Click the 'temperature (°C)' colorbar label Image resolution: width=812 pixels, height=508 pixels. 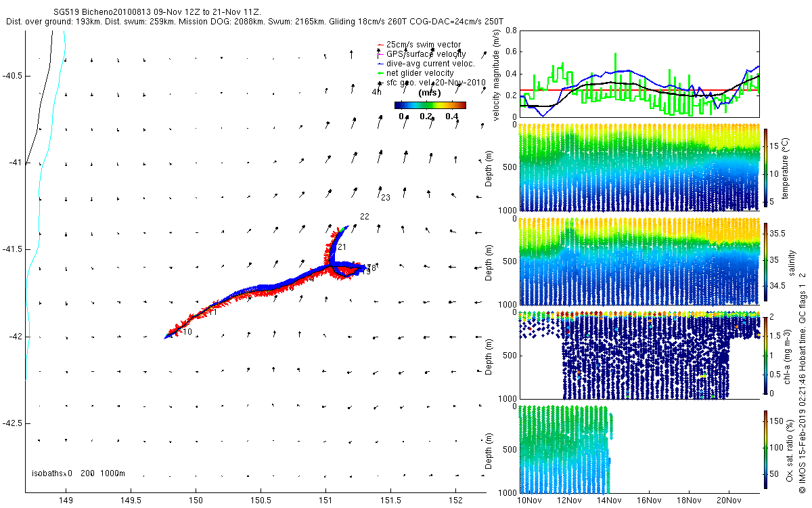point(787,169)
